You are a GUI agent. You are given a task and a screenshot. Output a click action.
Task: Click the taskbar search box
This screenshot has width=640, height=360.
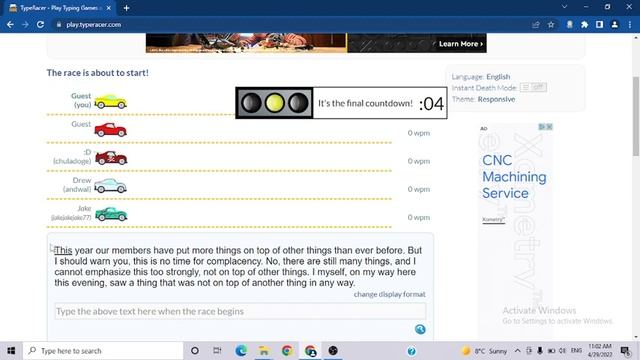click(103, 351)
